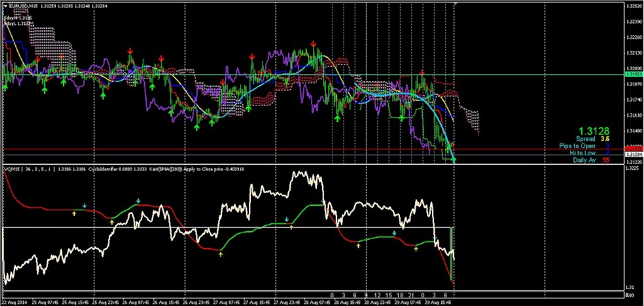644x306 pixels.
Task: Click the 1.31480 price scale label
Action: coord(634,131)
